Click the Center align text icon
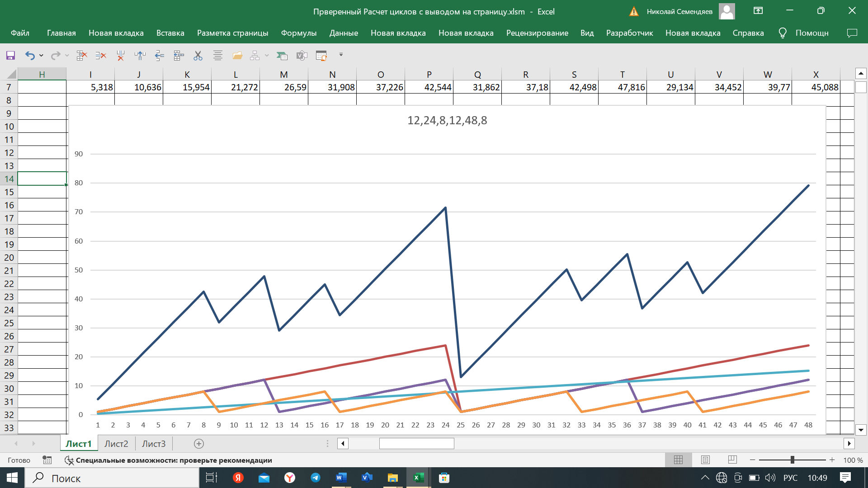Image resolution: width=868 pixels, height=488 pixels. point(218,55)
